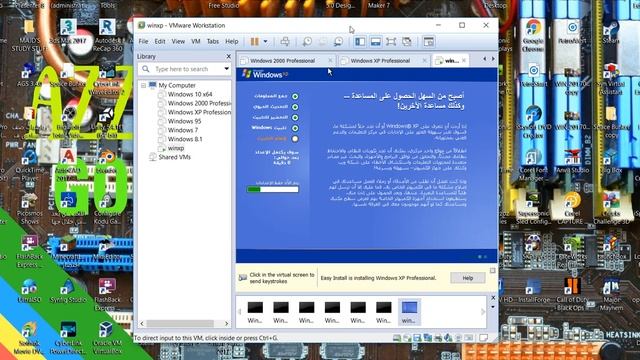Viewport: 640px width, 360px height.
Task: Click library scrollbar right arrow
Action: (227, 324)
